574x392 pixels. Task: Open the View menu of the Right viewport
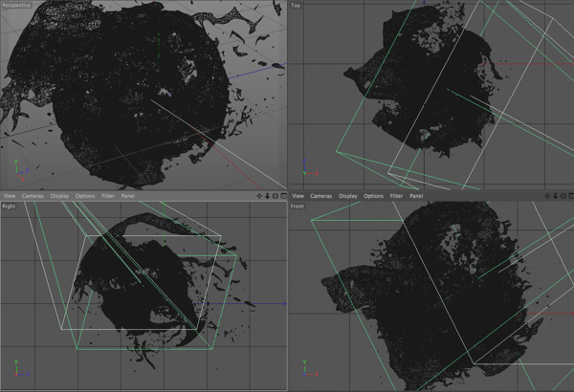click(9, 196)
